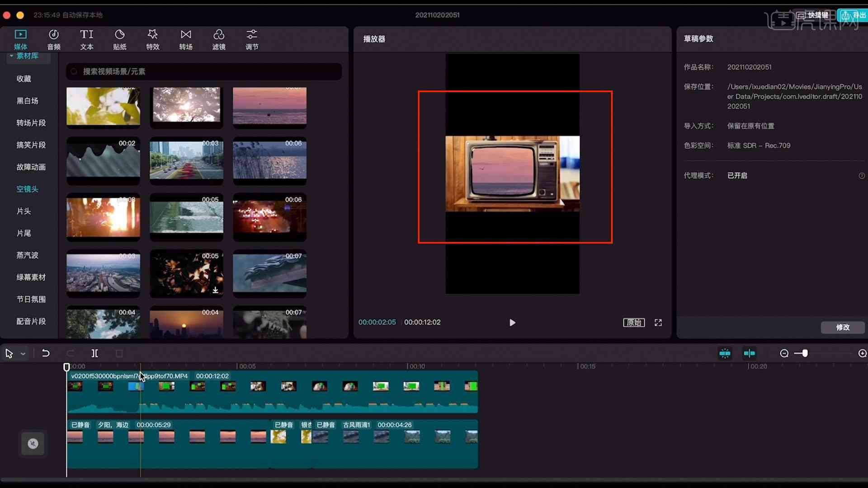Undo the last action
The image size is (868, 488).
click(x=46, y=353)
